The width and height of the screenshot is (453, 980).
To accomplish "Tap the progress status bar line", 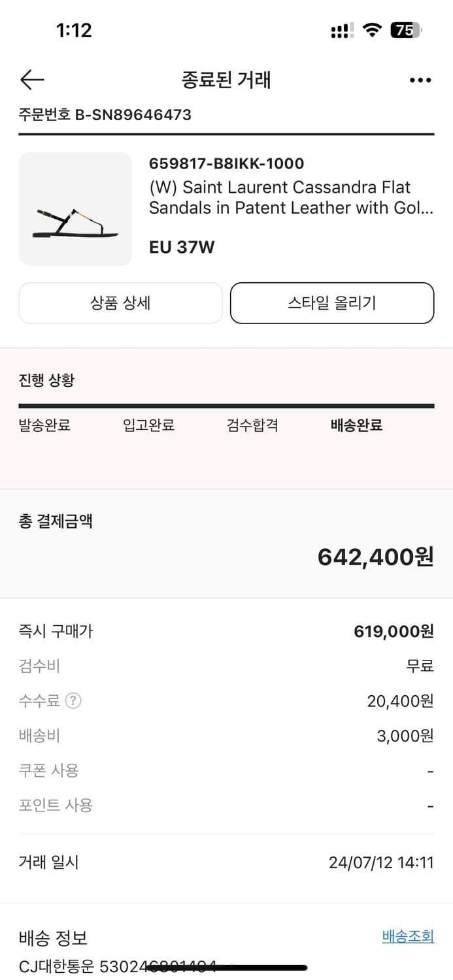I will [226, 406].
